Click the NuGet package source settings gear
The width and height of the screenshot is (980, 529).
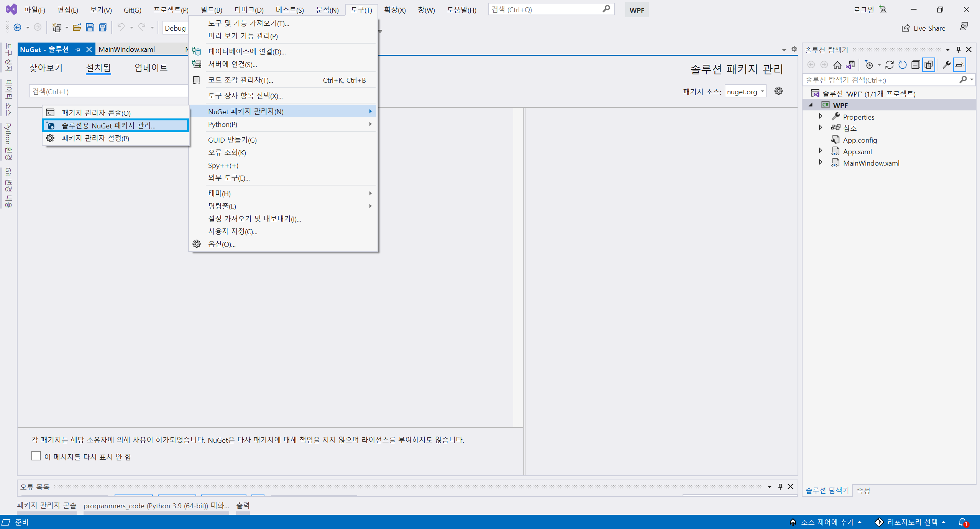[778, 91]
